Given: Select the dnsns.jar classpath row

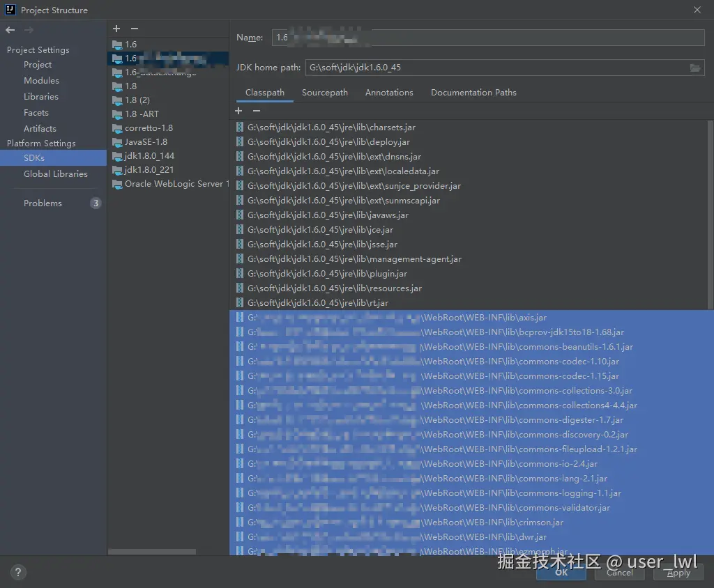Looking at the screenshot, I should coord(469,157).
